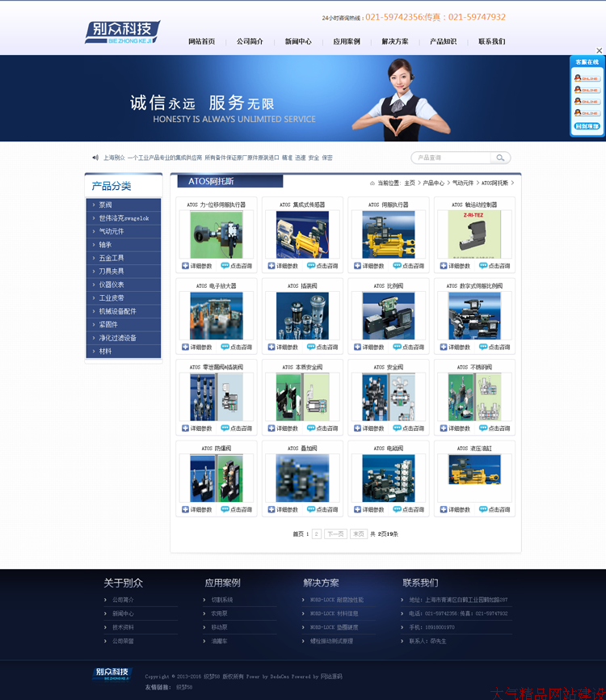606x700 pixels.
Task: Open 详细参数 for ATOS 电磁阀
Action: [369, 510]
